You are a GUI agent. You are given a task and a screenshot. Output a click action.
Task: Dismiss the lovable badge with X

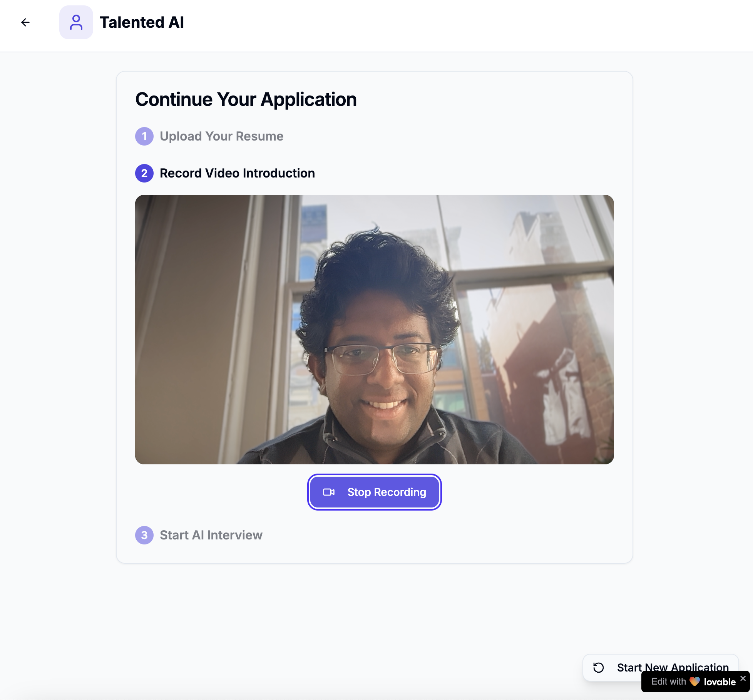point(743,678)
